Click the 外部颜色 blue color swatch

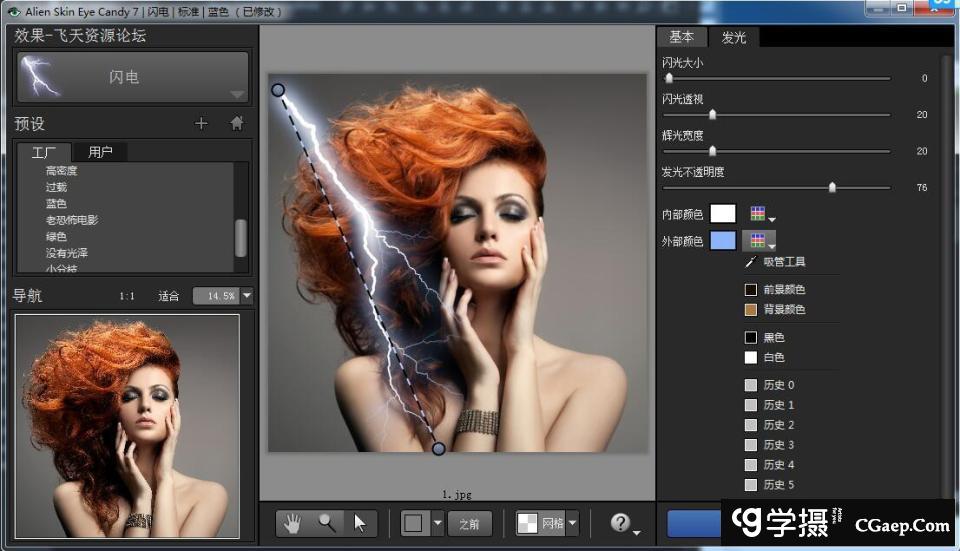pyautogui.click(x=722, y=241)
